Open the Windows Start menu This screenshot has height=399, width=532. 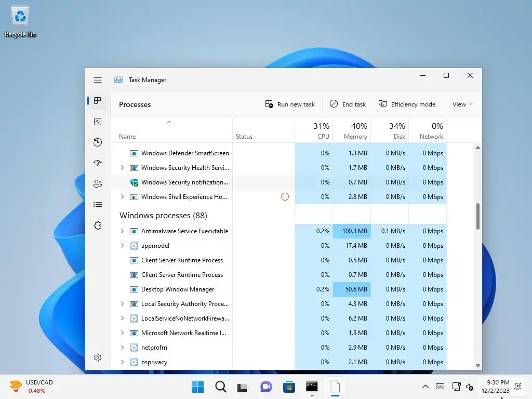[x=197, y=387]
